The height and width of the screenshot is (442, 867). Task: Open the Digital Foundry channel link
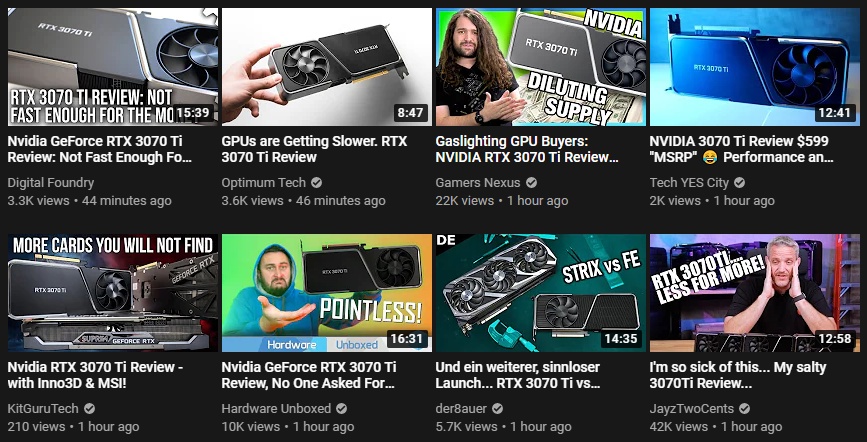click(x=51, y=183)
